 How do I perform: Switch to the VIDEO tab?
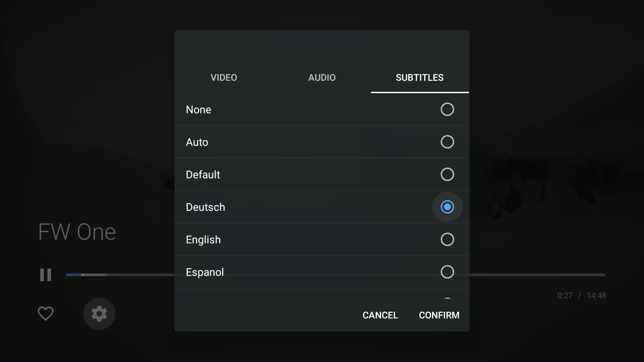pos(224,77)
